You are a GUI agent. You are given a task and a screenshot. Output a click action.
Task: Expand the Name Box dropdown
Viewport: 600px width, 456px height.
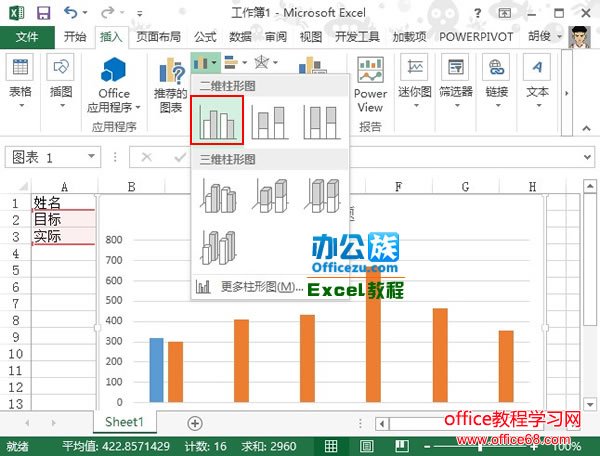coord(91,156)
